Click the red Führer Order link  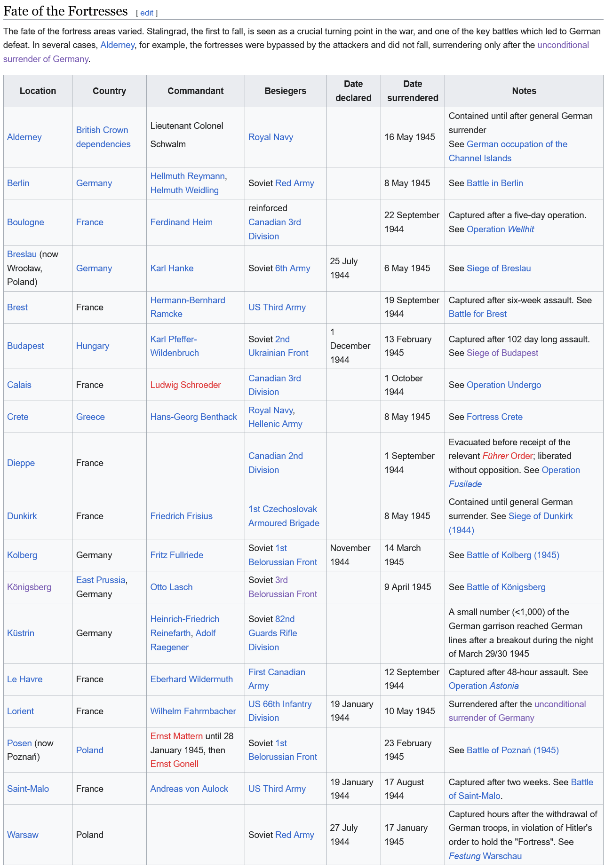click(508, 456)
